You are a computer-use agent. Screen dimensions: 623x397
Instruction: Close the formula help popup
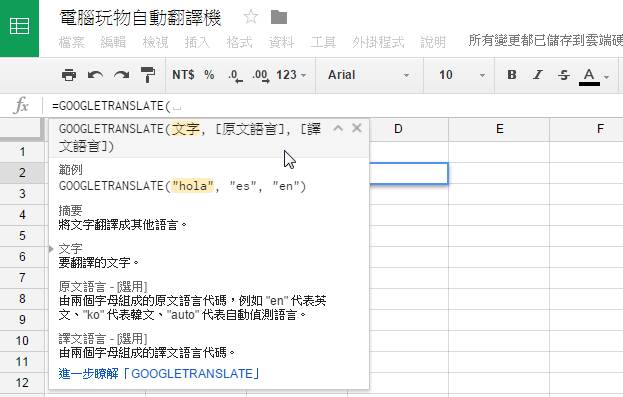[x=357, y=128]
